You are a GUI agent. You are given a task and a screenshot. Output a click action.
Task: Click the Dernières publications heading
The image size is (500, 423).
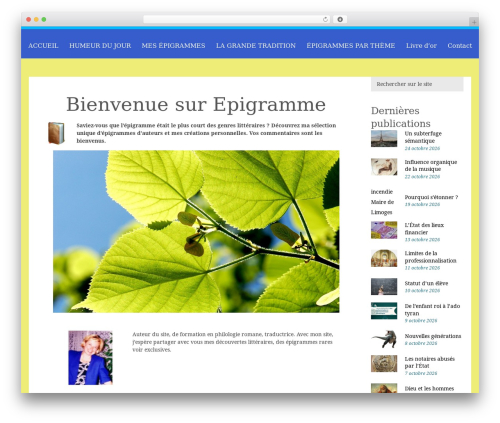pyautogui.click(x=401, y=117)
